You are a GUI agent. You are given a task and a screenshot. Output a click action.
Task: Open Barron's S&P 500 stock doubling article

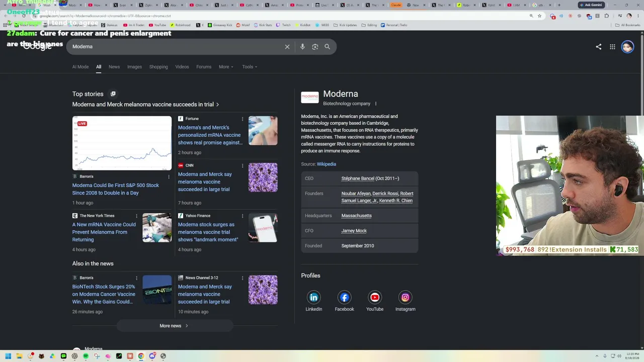(x=115, y=189)
